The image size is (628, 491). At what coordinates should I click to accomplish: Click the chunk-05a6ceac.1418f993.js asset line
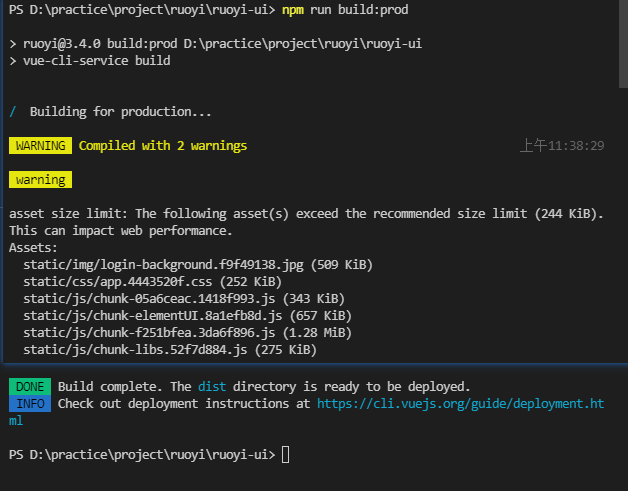click(184, 299)
